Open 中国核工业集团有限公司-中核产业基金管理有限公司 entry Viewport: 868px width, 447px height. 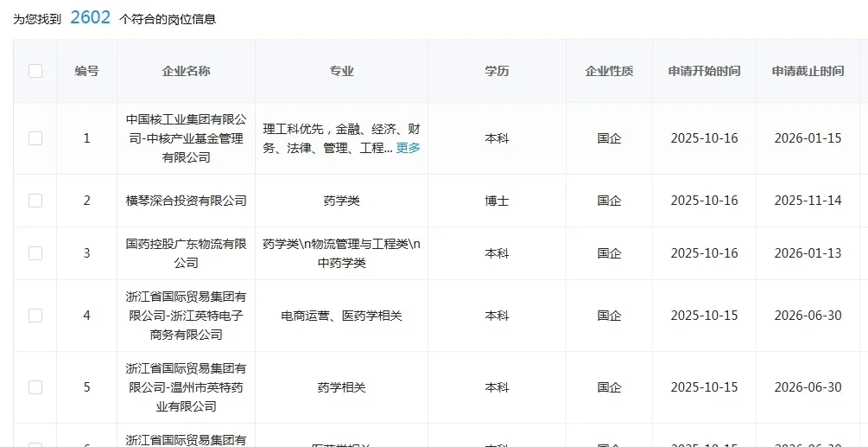click(186, 138)
